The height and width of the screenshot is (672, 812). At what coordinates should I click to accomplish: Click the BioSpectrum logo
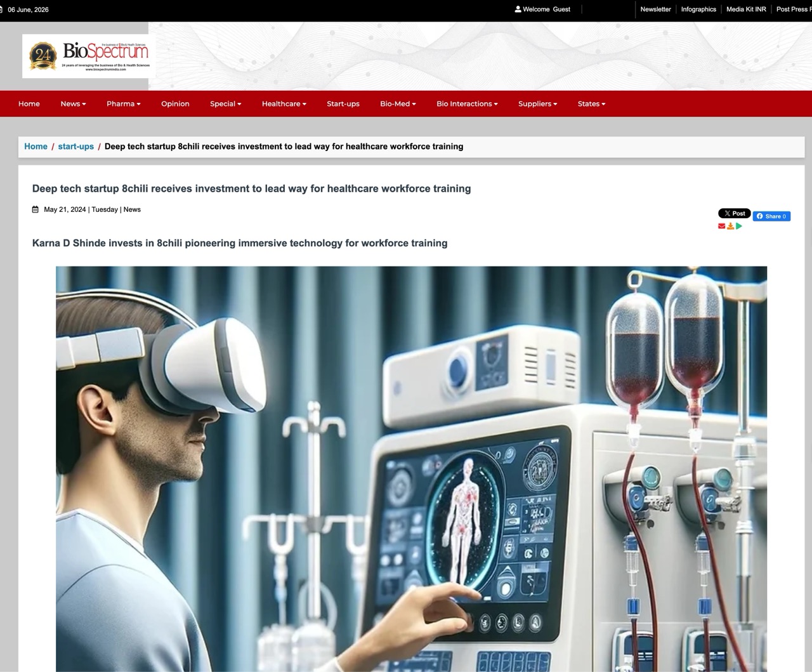(x=89, y=56)
